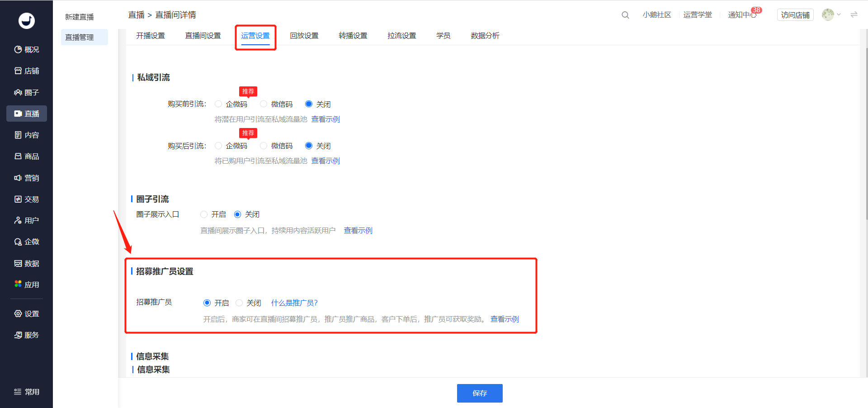868x408 pixels.
Task: Open the 设置 settings gear item
Action: pyautogui.click(x=26, y=313)
